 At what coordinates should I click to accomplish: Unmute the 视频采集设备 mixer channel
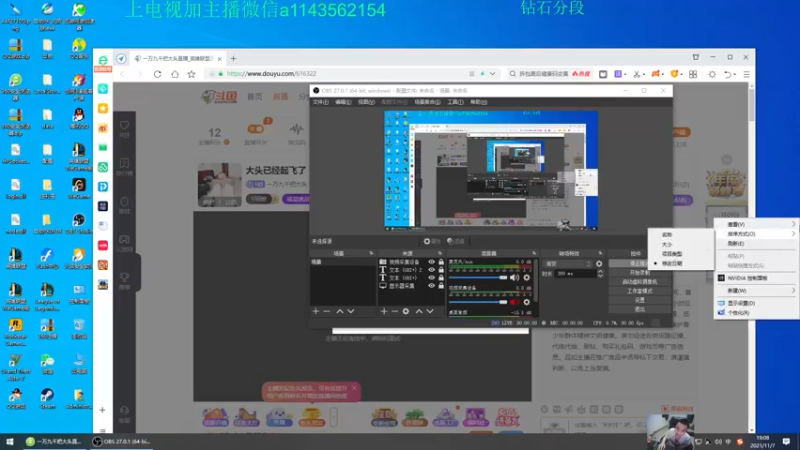coord(514,302)
